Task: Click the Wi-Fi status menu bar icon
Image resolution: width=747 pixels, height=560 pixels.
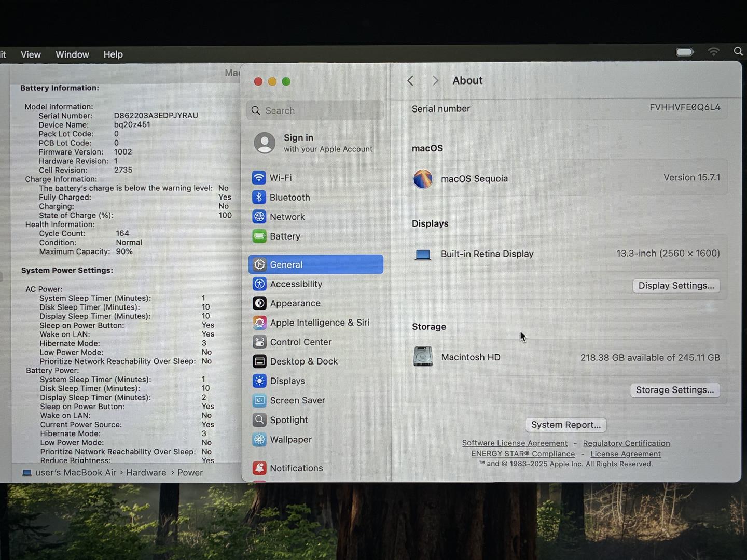Action: coord(714,51)
